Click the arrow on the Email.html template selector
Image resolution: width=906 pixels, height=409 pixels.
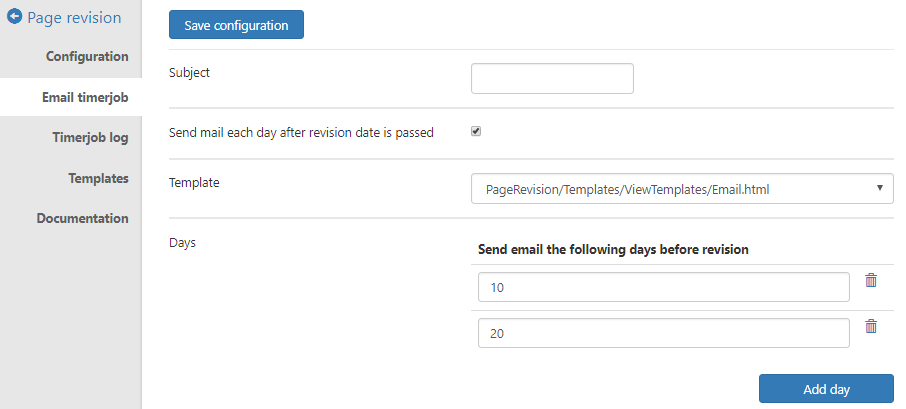tap(879, 187)
